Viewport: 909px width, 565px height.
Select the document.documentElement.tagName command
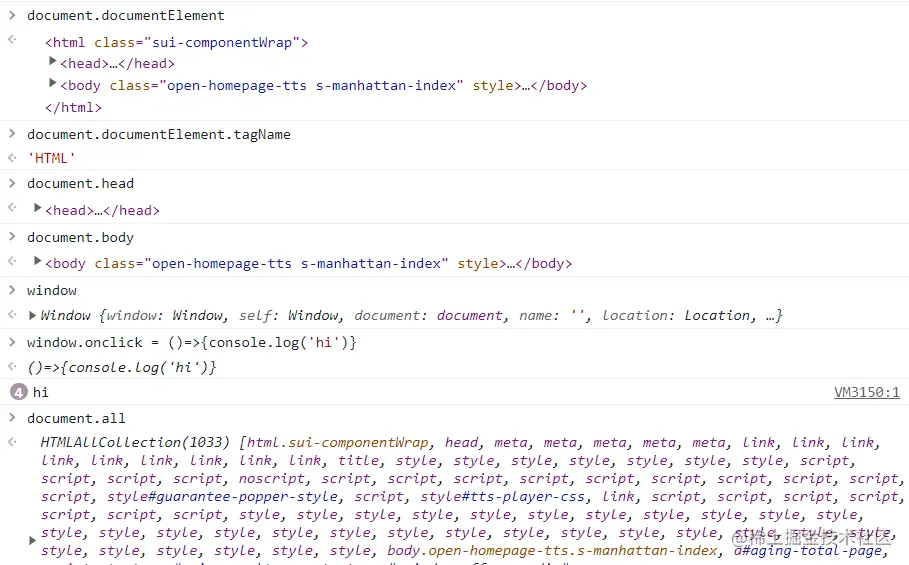coord(159,134)
